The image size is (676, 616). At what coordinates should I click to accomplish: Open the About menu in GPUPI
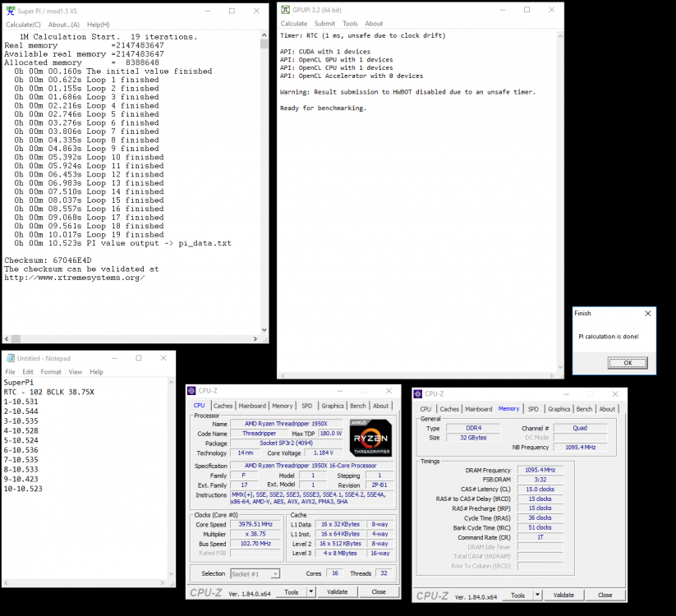(374, 24)
